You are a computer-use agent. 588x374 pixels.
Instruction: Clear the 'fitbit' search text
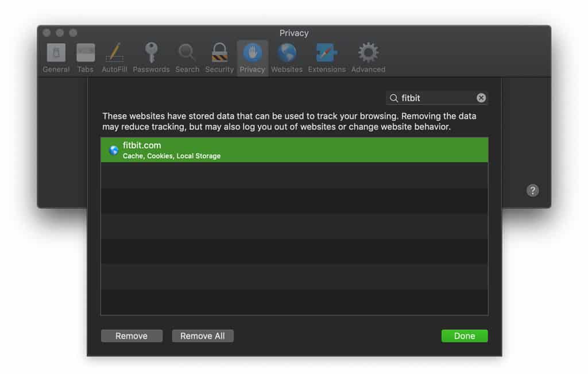[x=481, y=98]
